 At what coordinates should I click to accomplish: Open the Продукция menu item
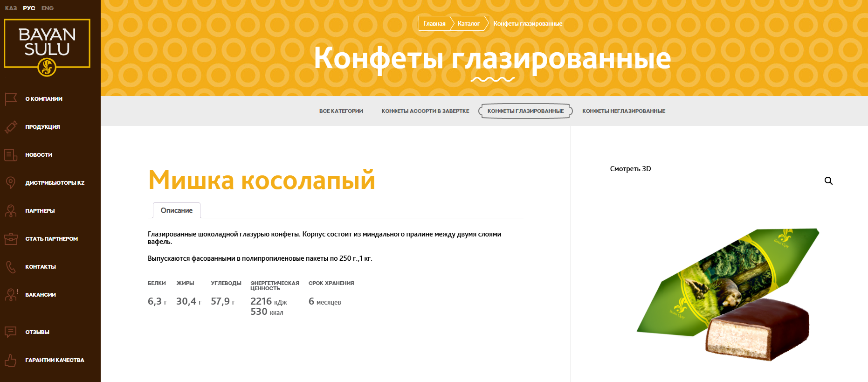click(42, 127)
